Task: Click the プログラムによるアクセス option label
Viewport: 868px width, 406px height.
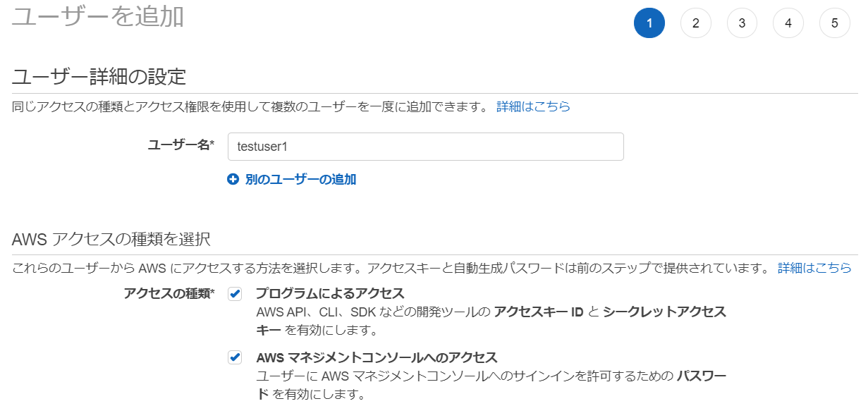Action: click(330, 294)
